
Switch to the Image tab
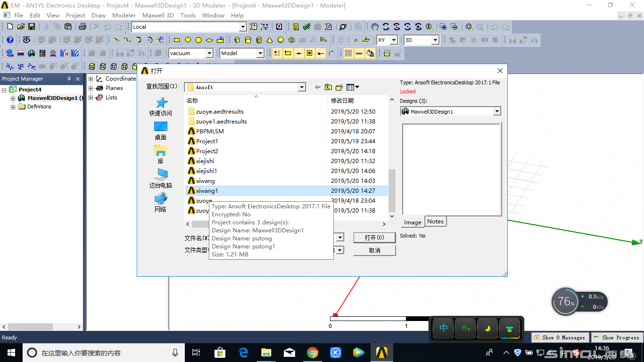413,222
